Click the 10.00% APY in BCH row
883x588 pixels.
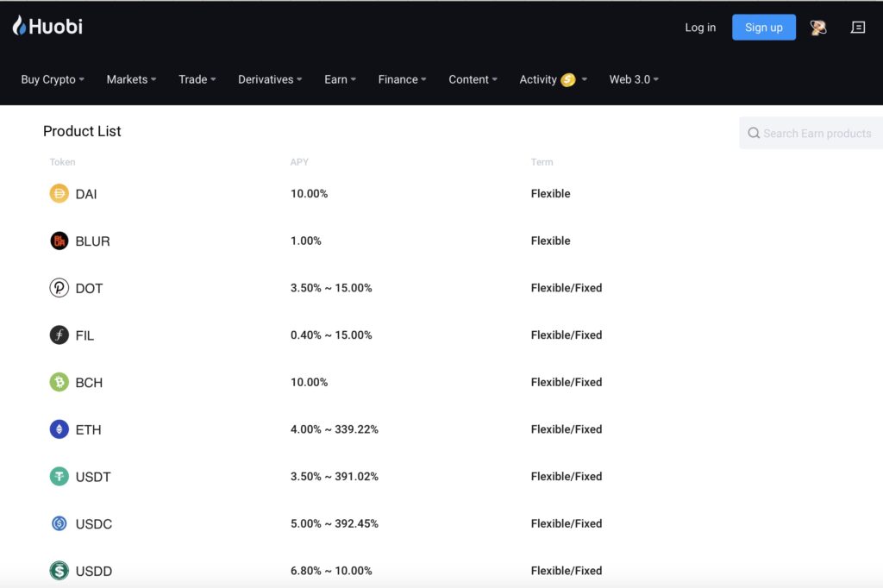310,382
